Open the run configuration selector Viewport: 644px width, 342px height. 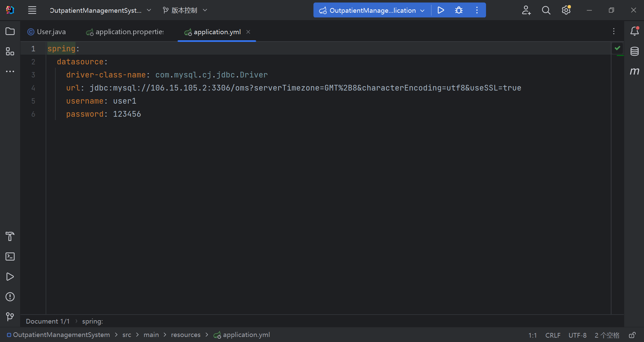click(372, 10)
